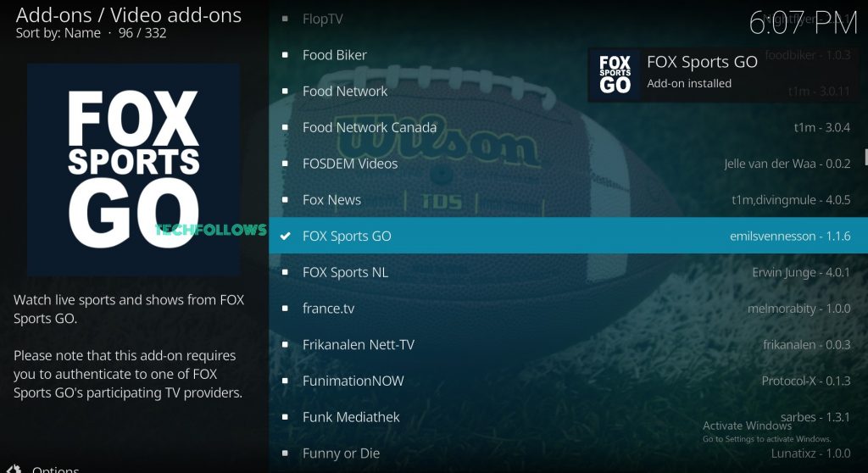Open the FunimationNOW add-on
The image size is (868, 473).
point(568,381)
